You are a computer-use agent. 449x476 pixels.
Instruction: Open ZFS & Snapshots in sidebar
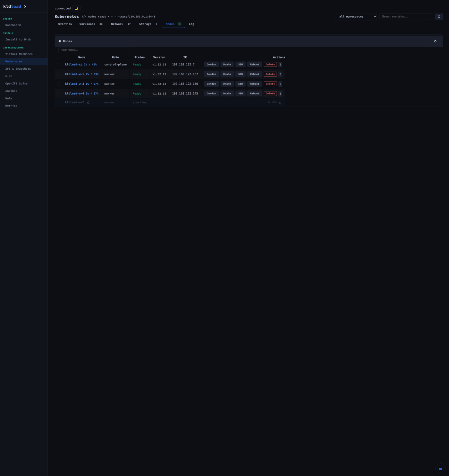18,69
